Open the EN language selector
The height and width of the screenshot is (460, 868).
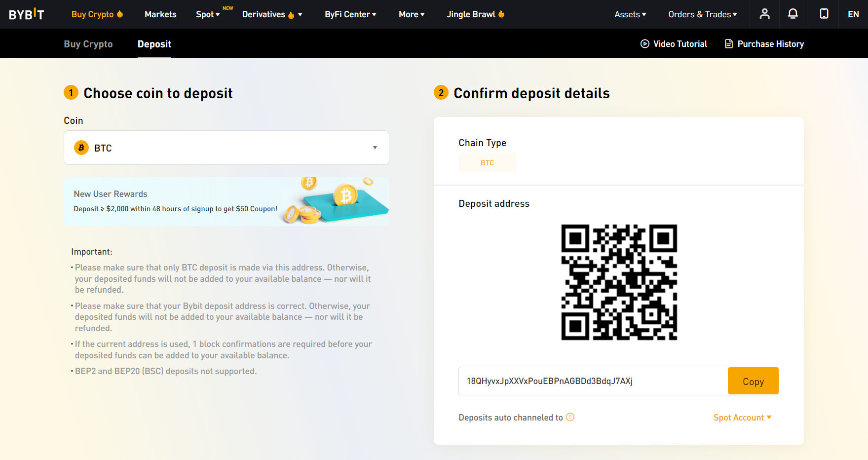tap(853, 14)
